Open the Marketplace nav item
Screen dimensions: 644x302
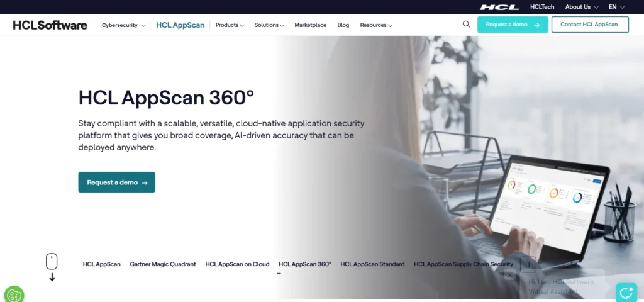311,25
